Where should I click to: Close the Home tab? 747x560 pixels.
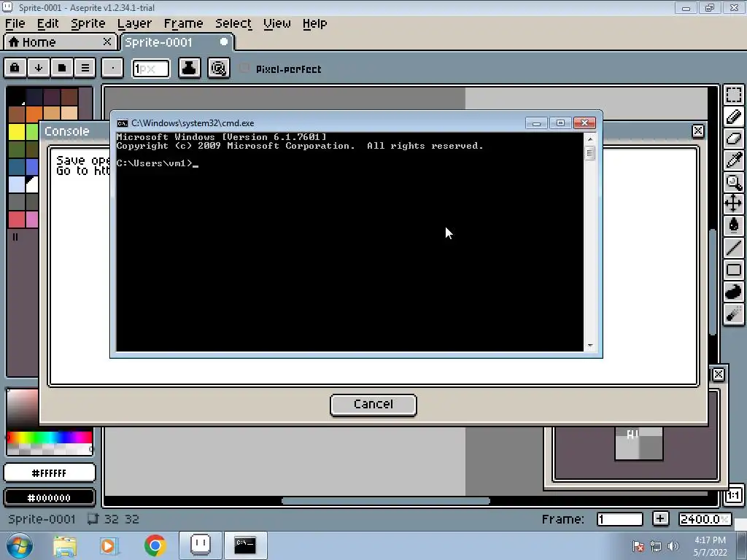point(107,42)
